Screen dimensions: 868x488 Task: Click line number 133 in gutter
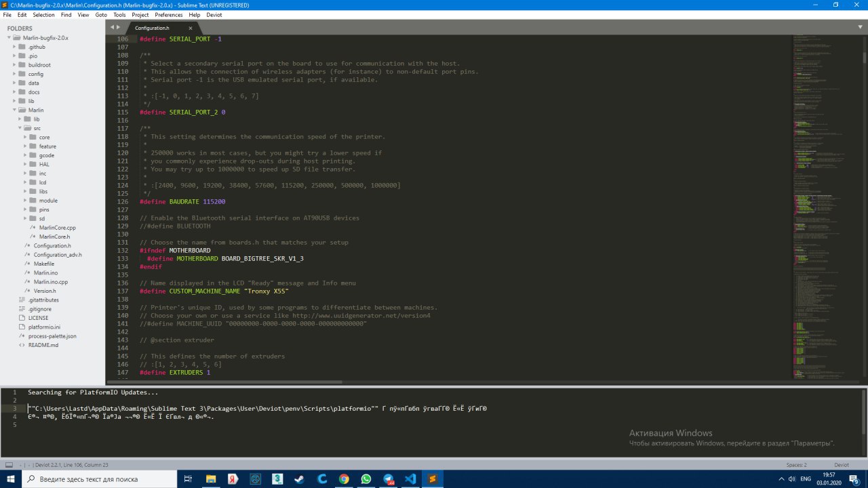pyautogui.click(x=123, y=259)
